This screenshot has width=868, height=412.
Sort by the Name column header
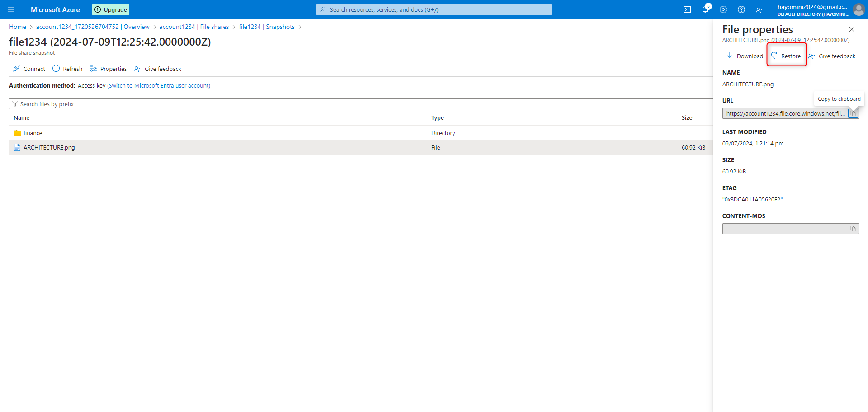click(x=22, y=118)
